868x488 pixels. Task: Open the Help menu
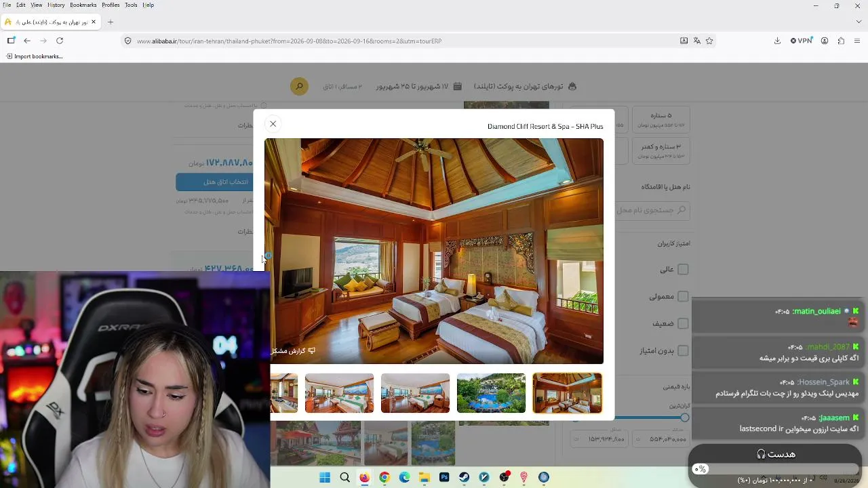[148, 5]
